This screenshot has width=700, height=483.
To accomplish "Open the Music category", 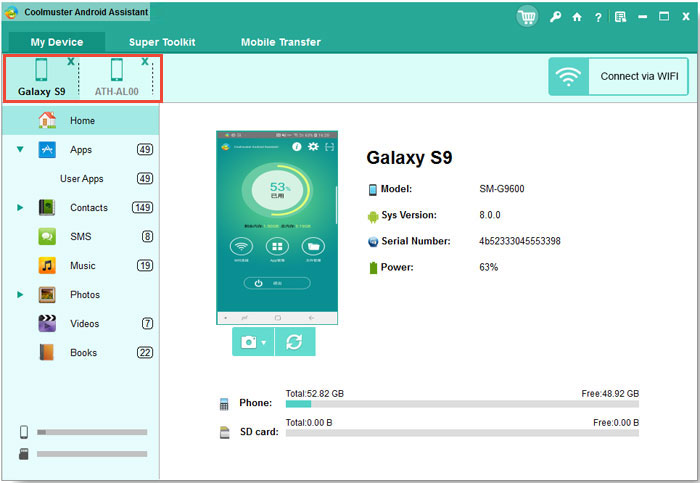I will pyautogui.click(x=81, y=266).
